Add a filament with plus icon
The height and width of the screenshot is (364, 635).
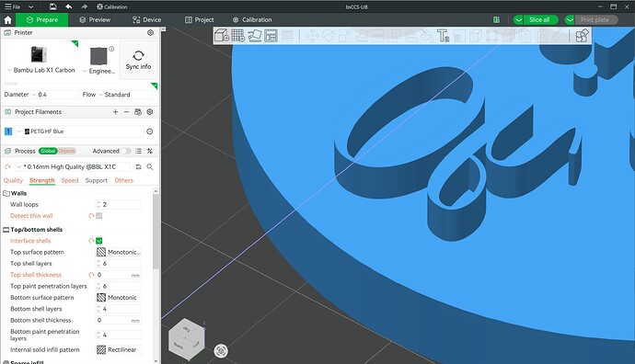coord(115,112)
